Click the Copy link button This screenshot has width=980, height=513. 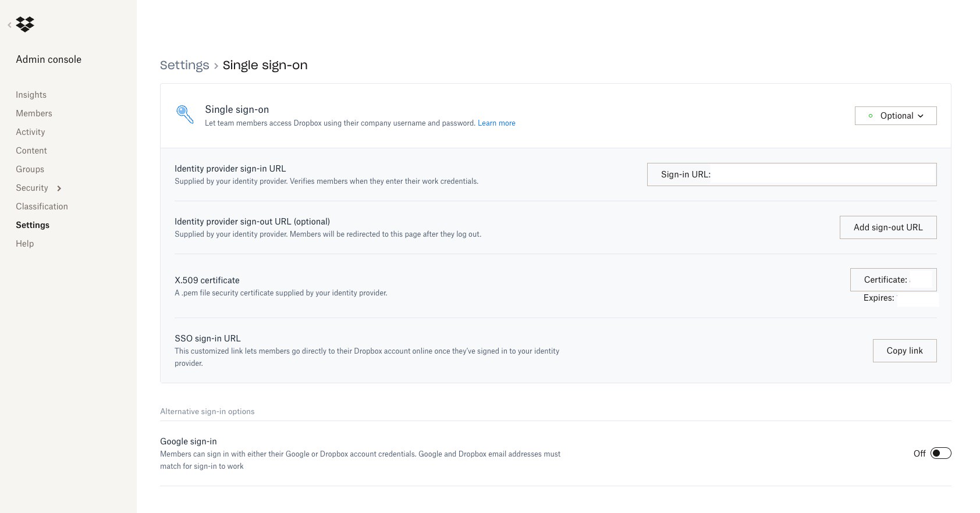pos(904,351)
